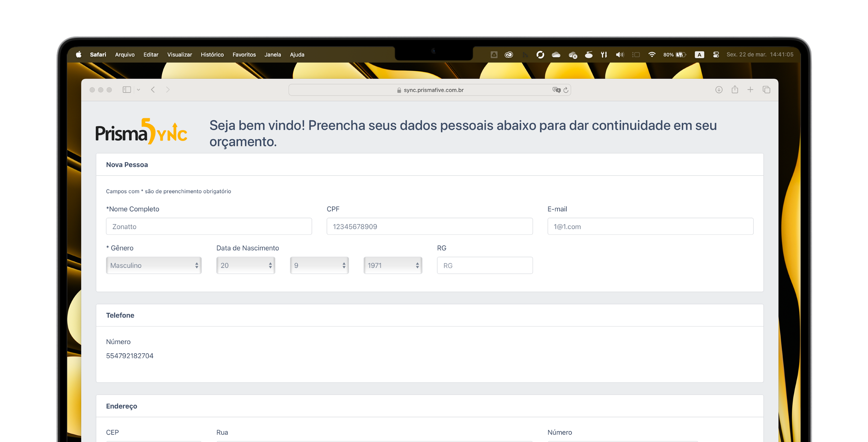This screenshot has width=868, height=442.
Task: Click the Safari sidebar toggle icon
Action: coord(127,90)
